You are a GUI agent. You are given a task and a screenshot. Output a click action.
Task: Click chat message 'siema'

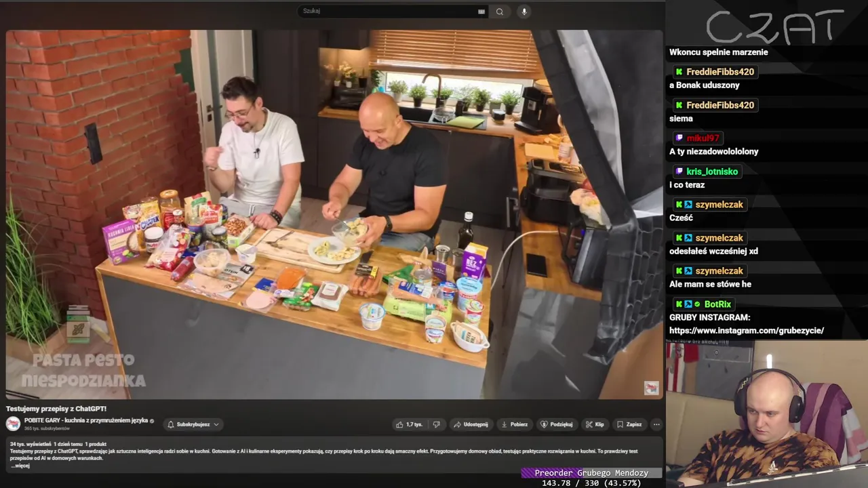pos(681,119)
